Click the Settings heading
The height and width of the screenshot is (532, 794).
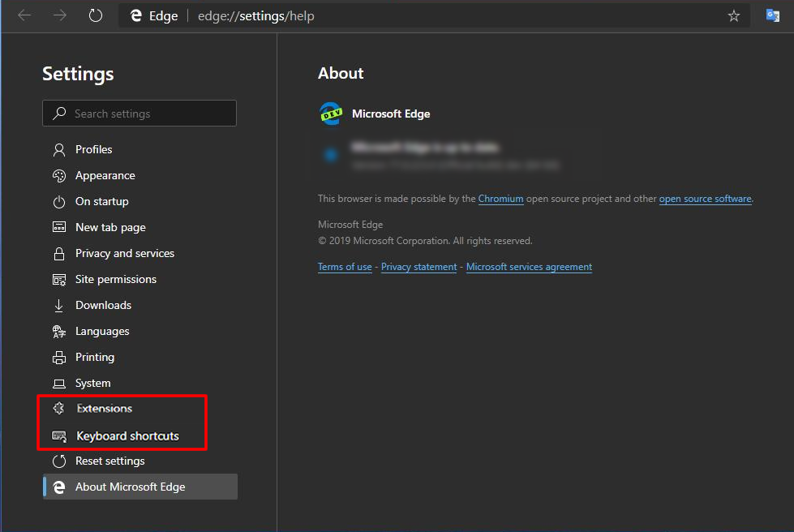(78, 74)
